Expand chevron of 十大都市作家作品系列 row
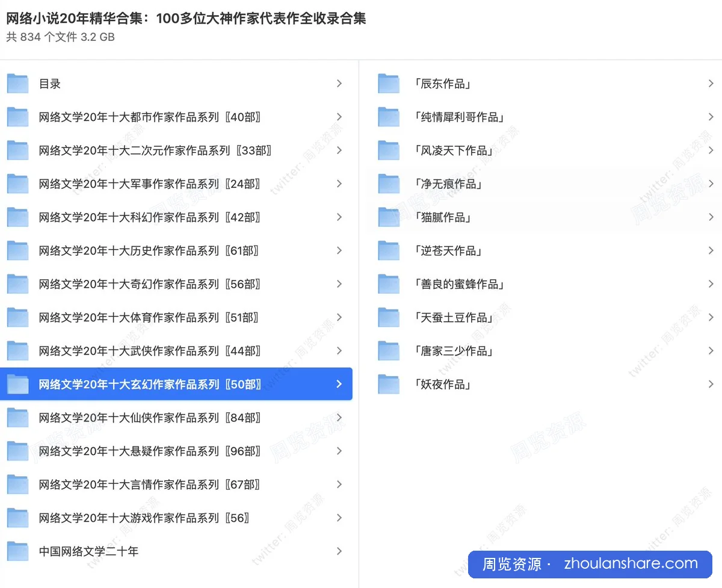Screen dimensions: 722x588 coord(339,117)
